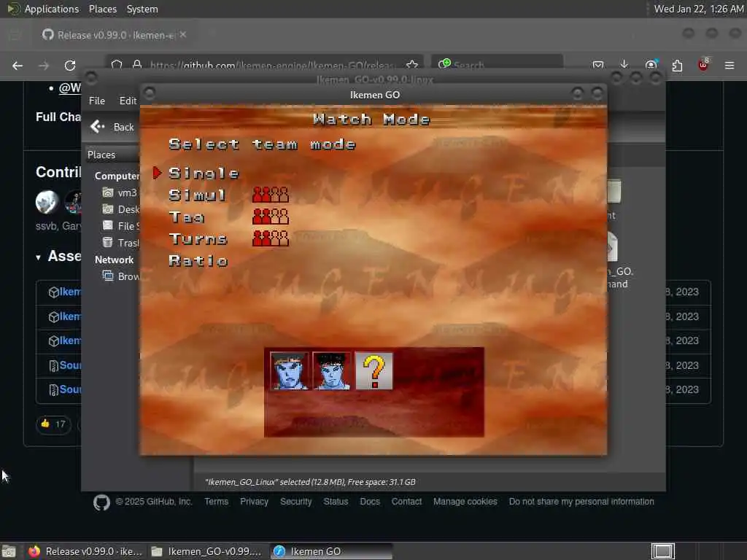Click the red arrow cursor beside Single
Screen dimensions: 747x560
click(158, 173)
